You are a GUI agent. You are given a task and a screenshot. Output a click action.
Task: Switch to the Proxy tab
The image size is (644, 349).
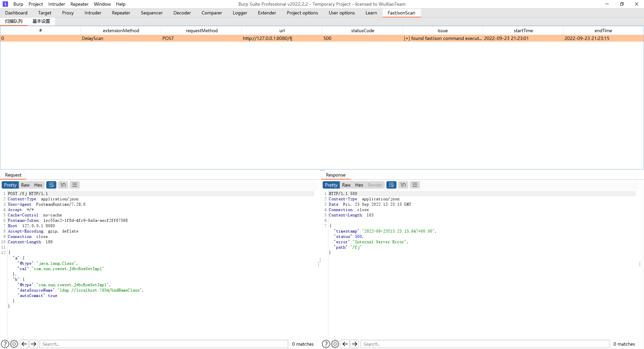pos(68,13)
